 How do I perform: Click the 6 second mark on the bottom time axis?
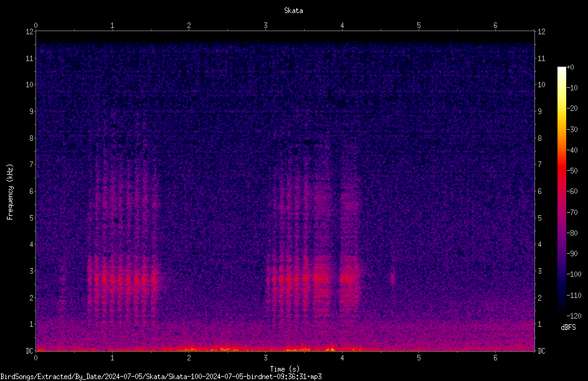495,358
